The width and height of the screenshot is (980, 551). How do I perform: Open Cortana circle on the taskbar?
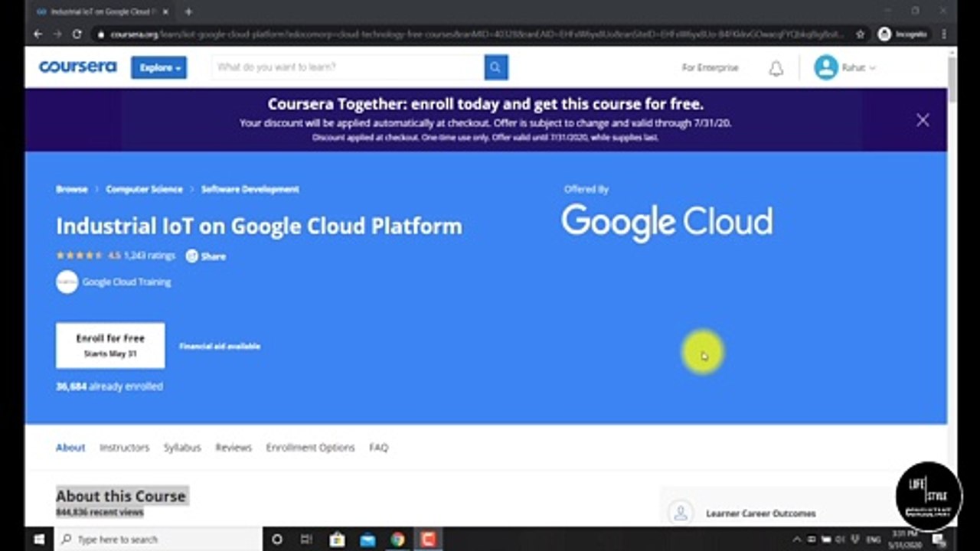click(277, 540)
